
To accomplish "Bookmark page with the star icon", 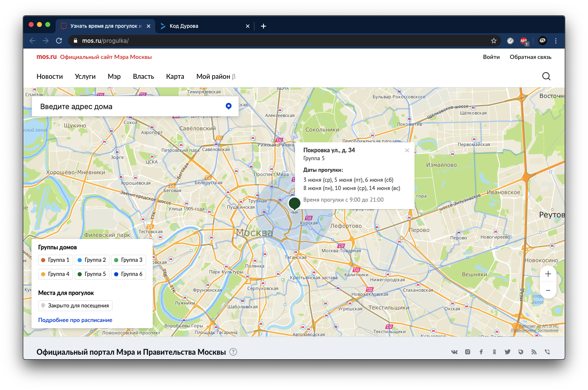I will [493, 41].
